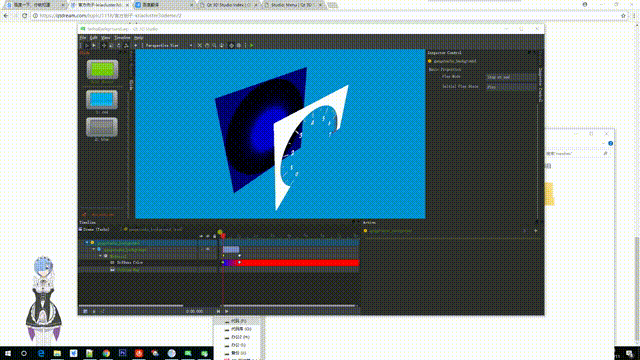Click the add action plus icon in Action panel
The height and width of the screenshot is (360, 640).
[536, 231]
